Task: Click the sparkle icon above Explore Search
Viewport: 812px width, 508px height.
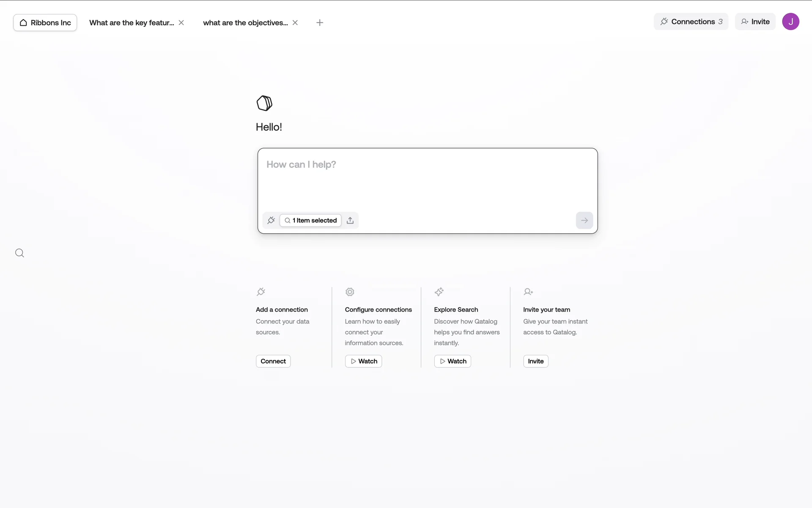Action: click(x=439, y=292)
